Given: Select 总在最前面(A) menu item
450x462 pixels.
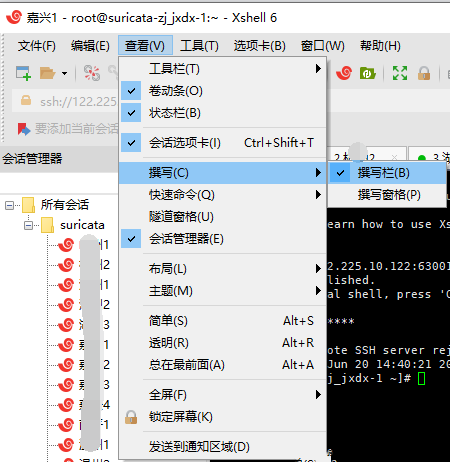Looking at the screenshot, I should pos(222,365).
